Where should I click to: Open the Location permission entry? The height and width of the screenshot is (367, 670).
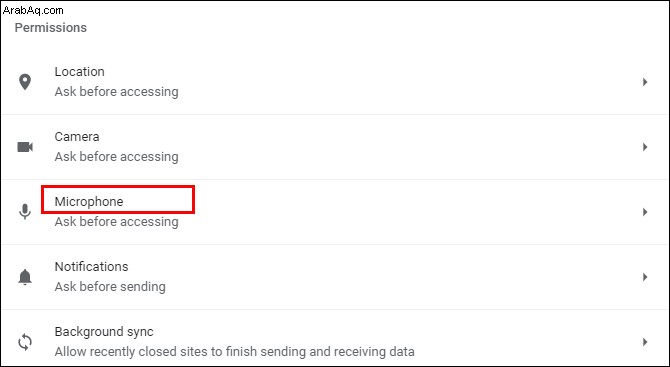click(x=335, y=82)
